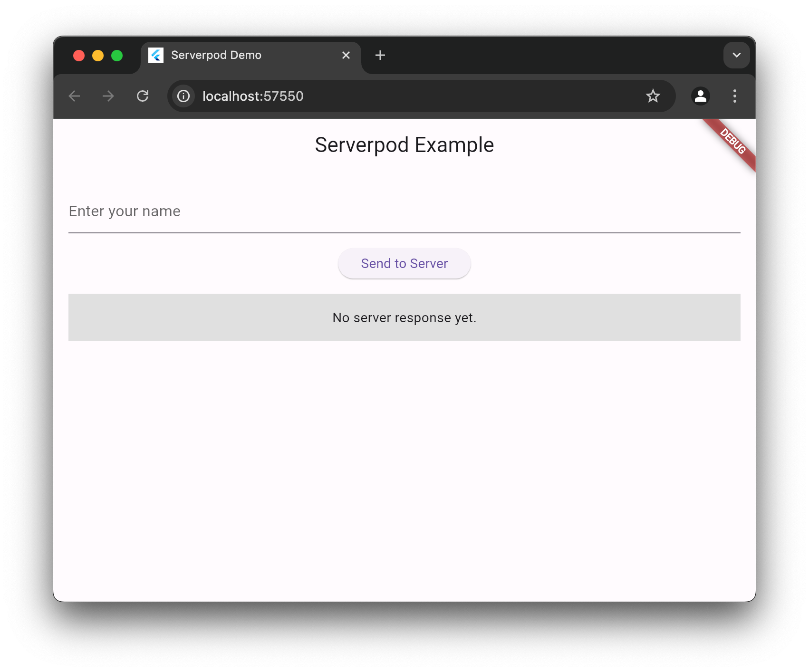Click the red DEBUG corner banner

click(x=732, y=142)
